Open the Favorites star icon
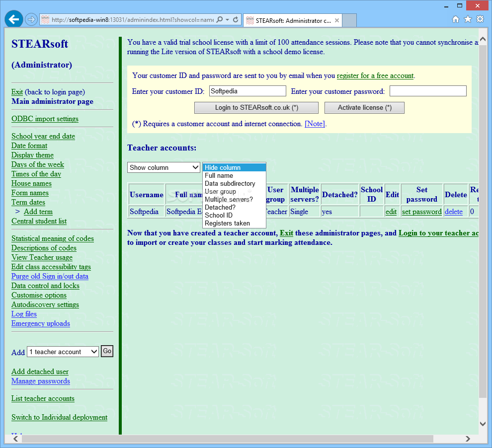The height and width of the screenshot is (448, 492). [x=468, y=19]
